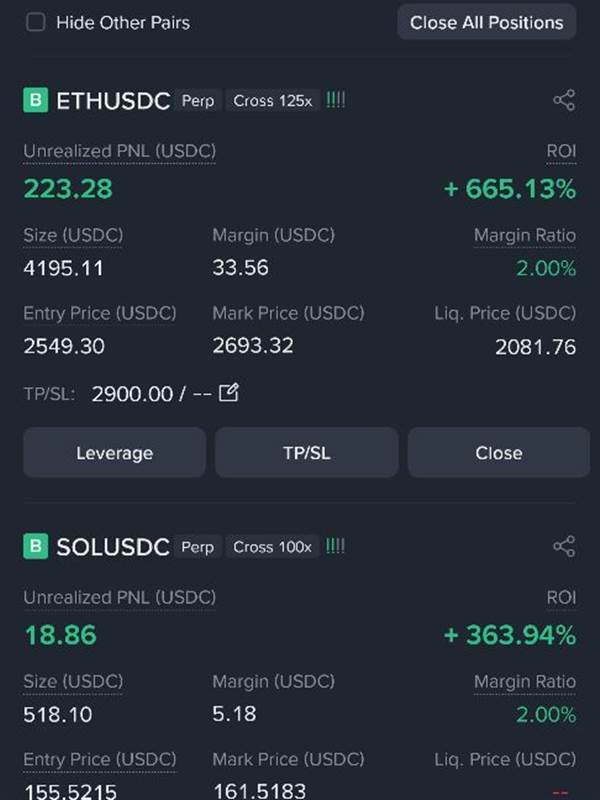Tap SOLUSDC ADL indicator bars

coord(335,546)
